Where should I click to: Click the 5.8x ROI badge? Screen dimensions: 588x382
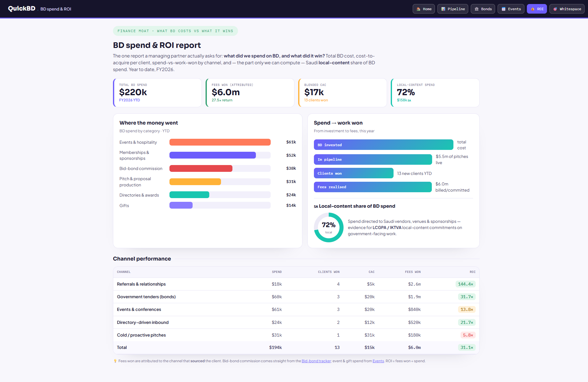(468, 335)
